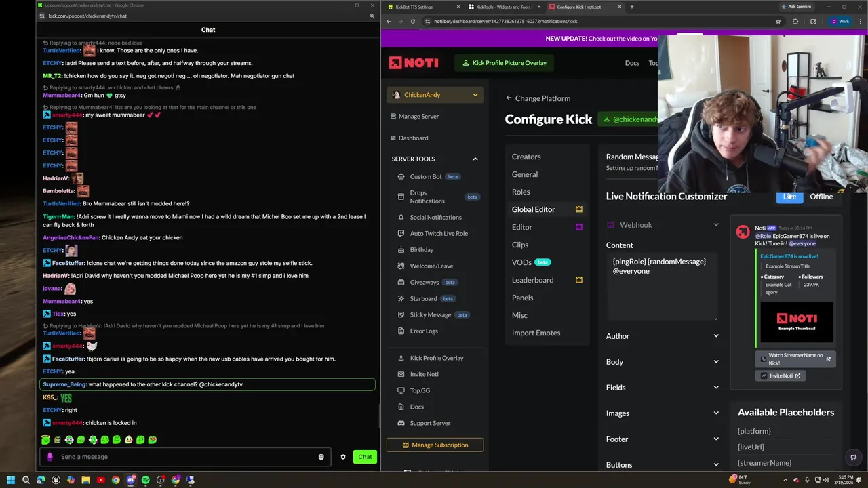Viewport: 868px width, 488px height.
Task: Click Manage Subscription button
Action: [435, 445]
